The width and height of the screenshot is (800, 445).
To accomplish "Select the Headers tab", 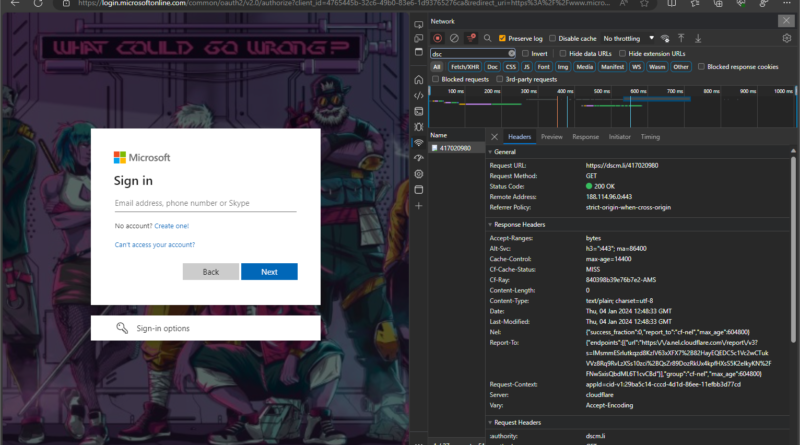I will coord(519,137).
